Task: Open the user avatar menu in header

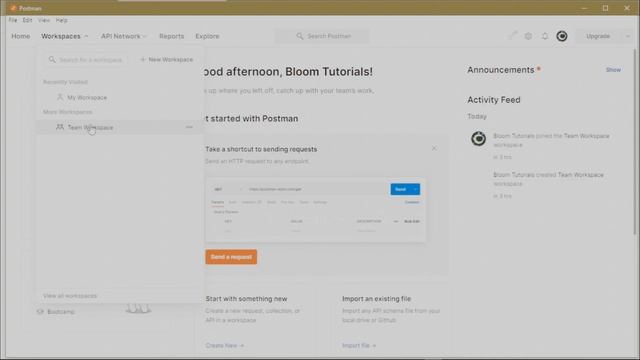Action: [x=562, y=36]
